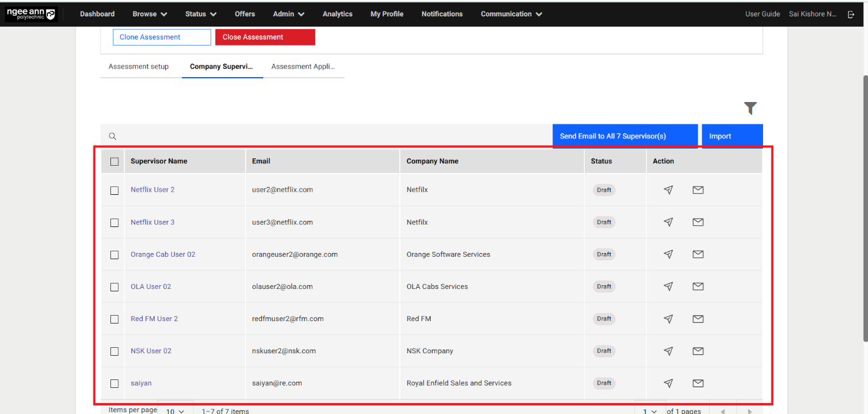
Task: Click the page vertical scrollbar
Action: pos(864,206)
